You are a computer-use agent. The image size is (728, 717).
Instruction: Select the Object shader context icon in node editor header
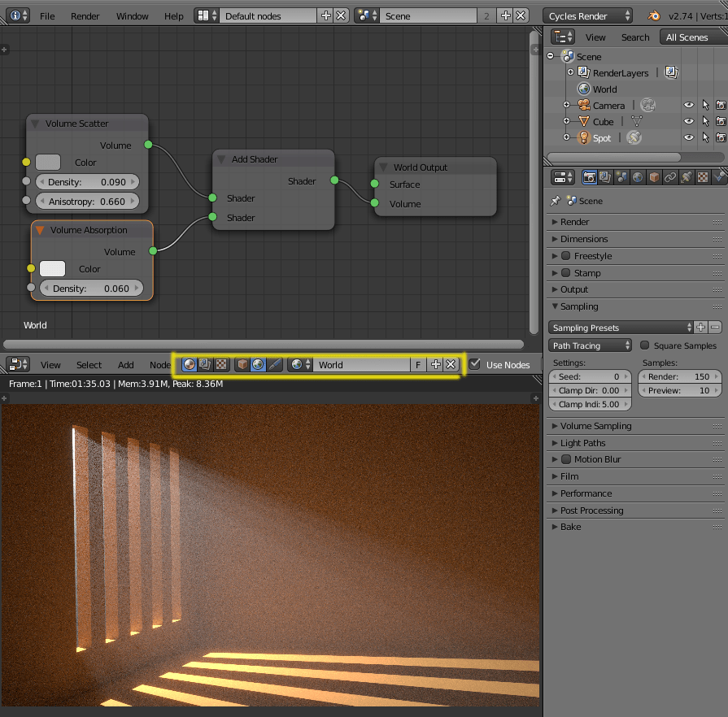241,365
